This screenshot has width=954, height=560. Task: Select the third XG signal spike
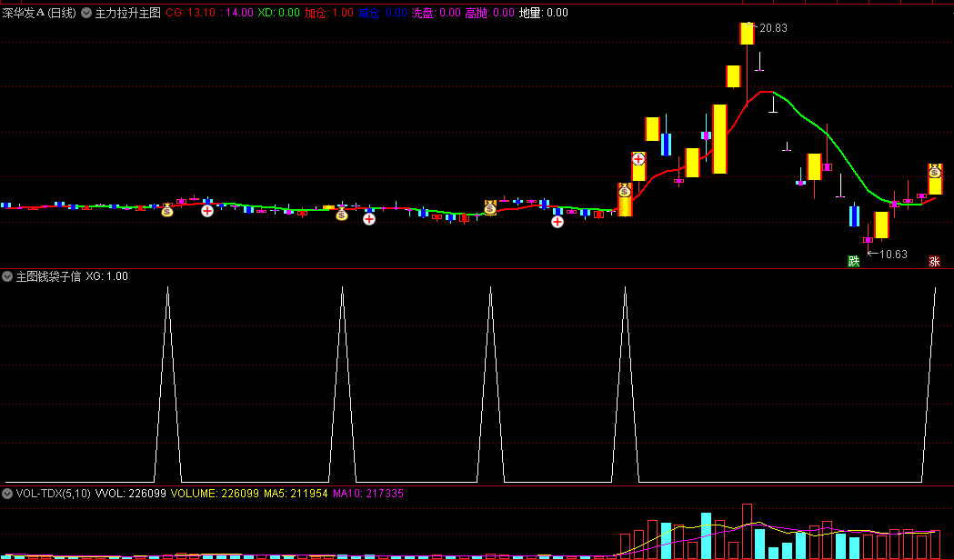coord(490,385)
